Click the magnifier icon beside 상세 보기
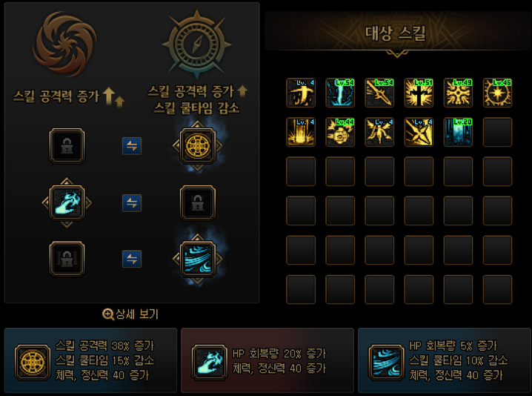The height and width of the screenshot is (396, 532). (108, 314)
